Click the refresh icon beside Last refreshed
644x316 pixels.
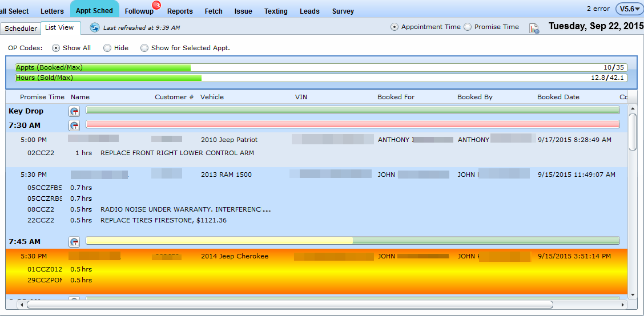click(x=95, y=27)
